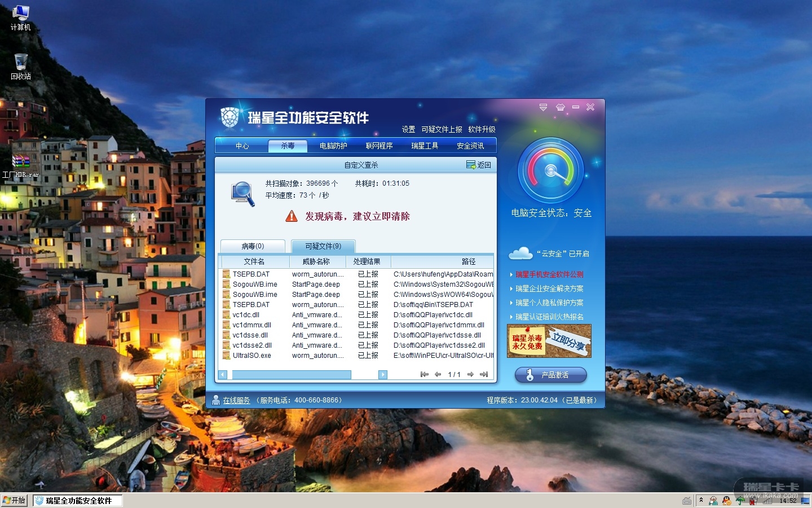This screenshot has height=508, width=812.
Task: Click the horizontal scrollbar thumb
Action: 292,375
